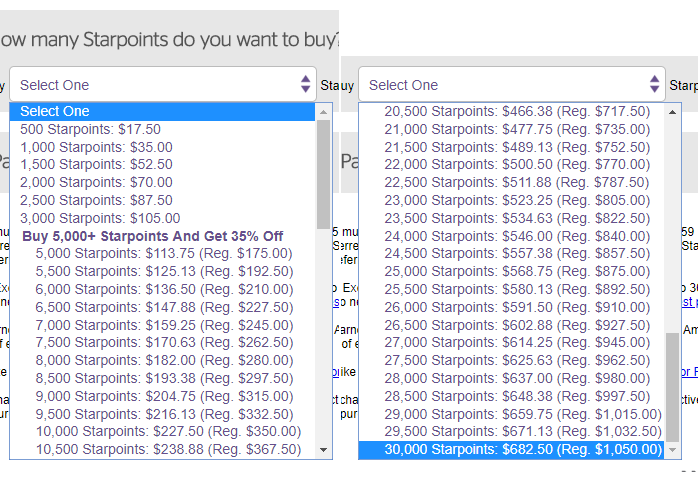700x481 pixels.
Task: Select 10,000 Starpoints: $227.50 option
Action: coord(162,431)
